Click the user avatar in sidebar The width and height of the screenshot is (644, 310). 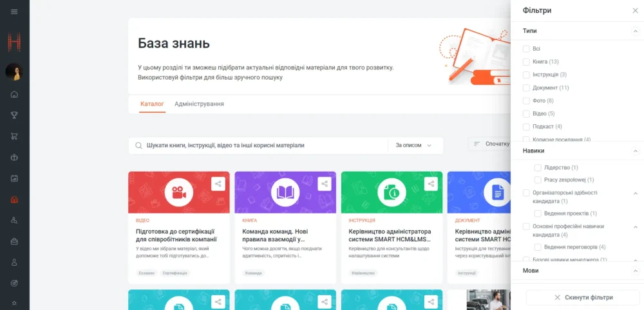point(14,71)
